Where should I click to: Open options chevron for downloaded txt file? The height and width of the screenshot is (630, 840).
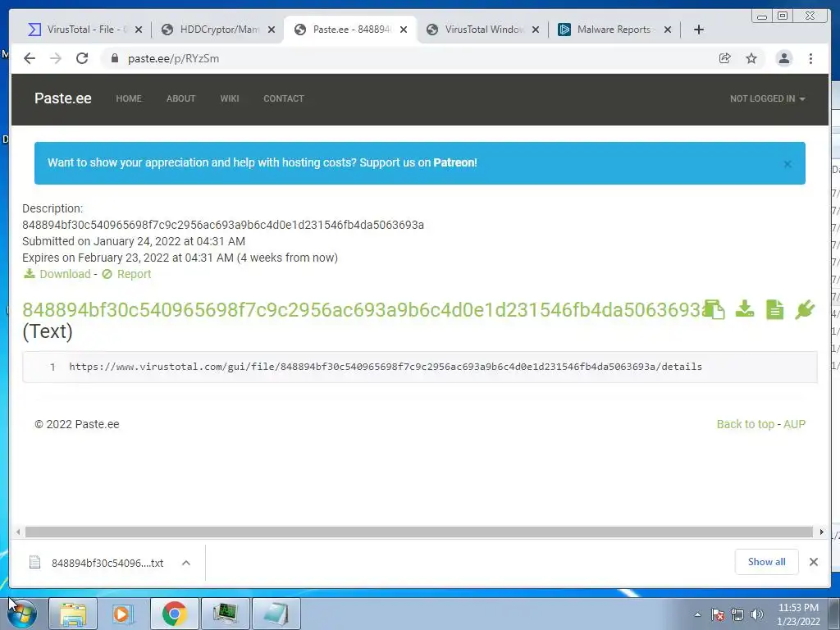coord(186,563)
